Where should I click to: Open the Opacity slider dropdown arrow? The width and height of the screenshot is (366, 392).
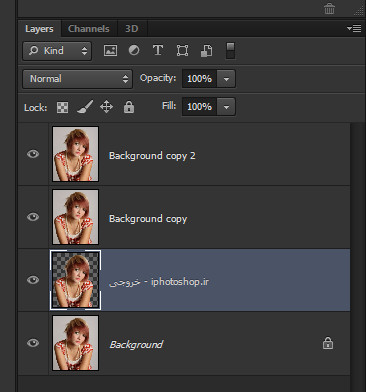point(226,79)
